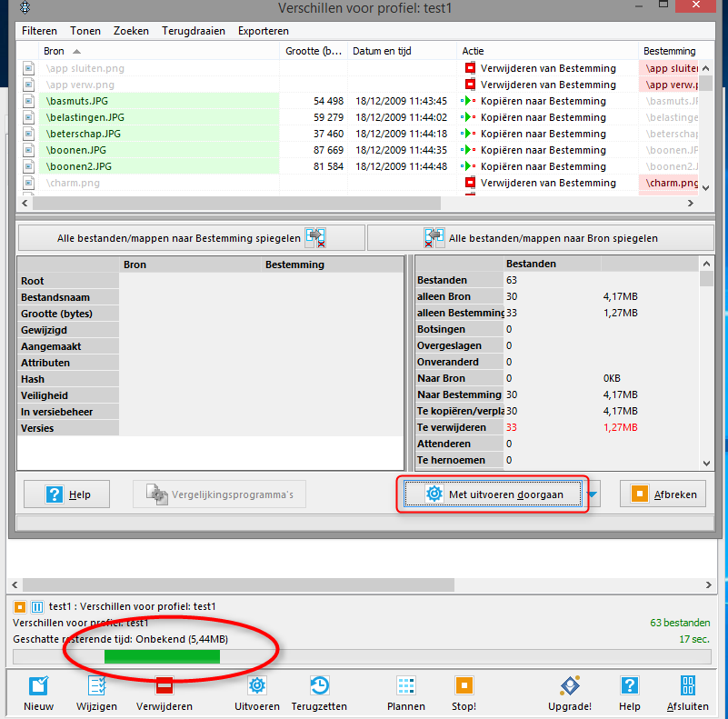Click file list horizontal scrollbar left arrow
This screenshot has width=728, height=719.
tap(25, 203)
